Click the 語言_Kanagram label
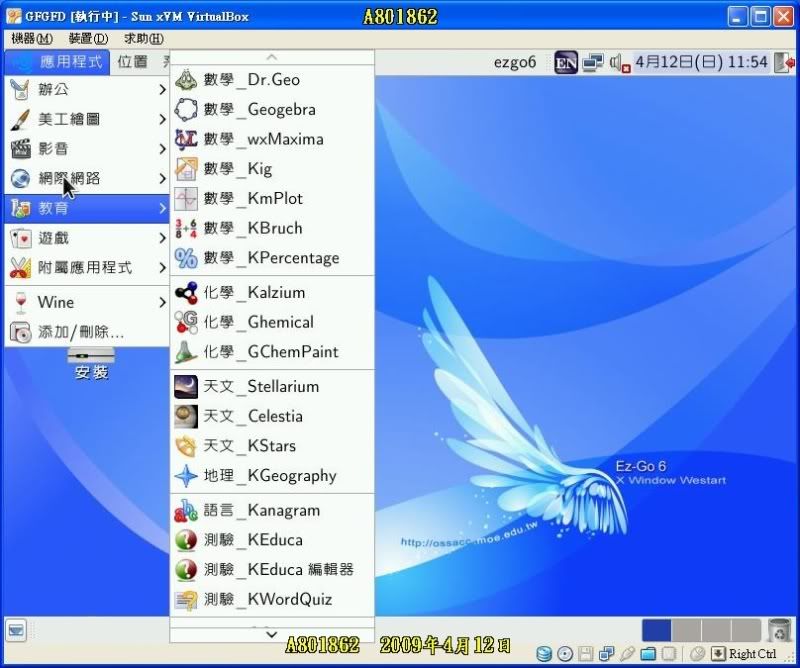 click(x=262, y=511)
